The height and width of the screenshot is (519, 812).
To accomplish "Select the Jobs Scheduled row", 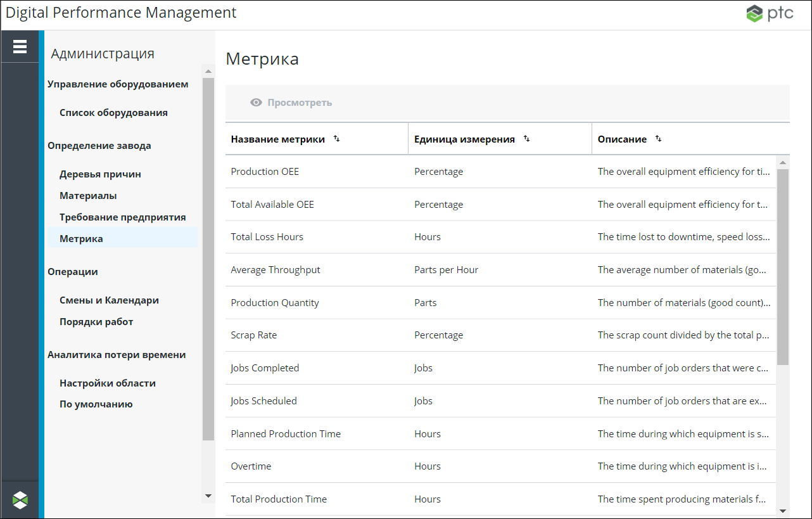I will (x=500, y=401).
